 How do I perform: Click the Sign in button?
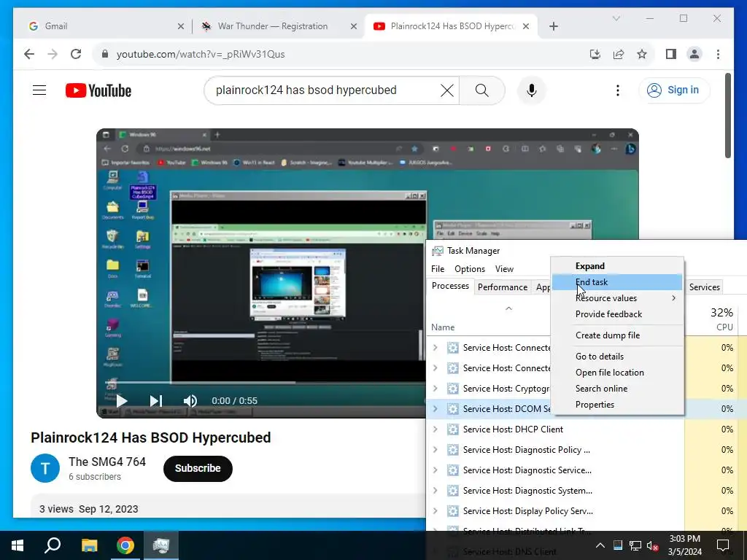coord(673,90)
